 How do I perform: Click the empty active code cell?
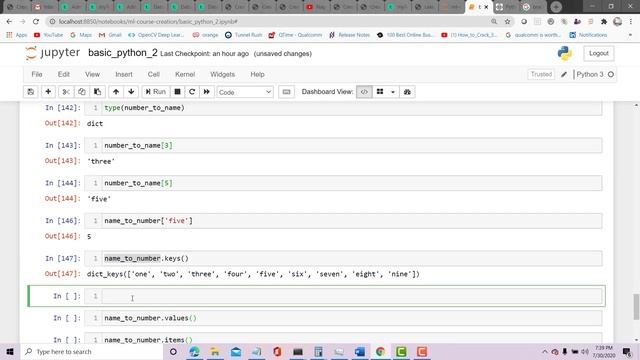tap(352, 296)
